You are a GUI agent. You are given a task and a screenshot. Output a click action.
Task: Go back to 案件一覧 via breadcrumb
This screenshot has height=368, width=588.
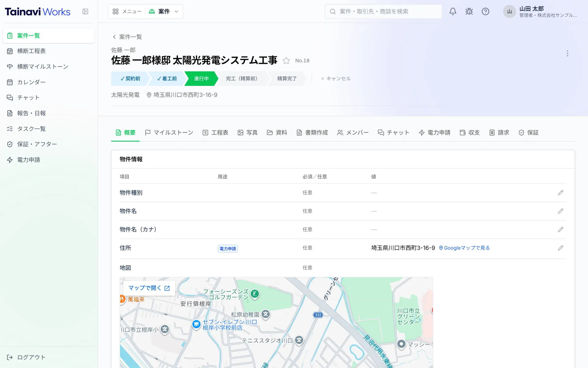[127, 37]
